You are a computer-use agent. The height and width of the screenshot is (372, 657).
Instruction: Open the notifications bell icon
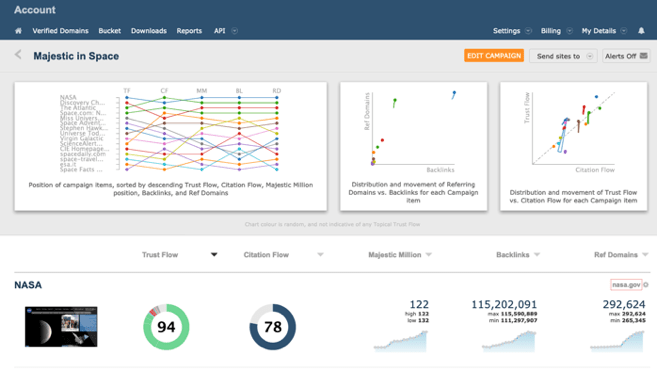pos(641,31)
